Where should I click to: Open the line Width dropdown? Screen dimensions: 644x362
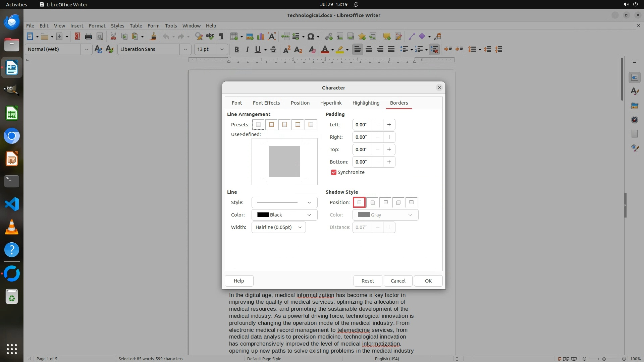[278, 227]
